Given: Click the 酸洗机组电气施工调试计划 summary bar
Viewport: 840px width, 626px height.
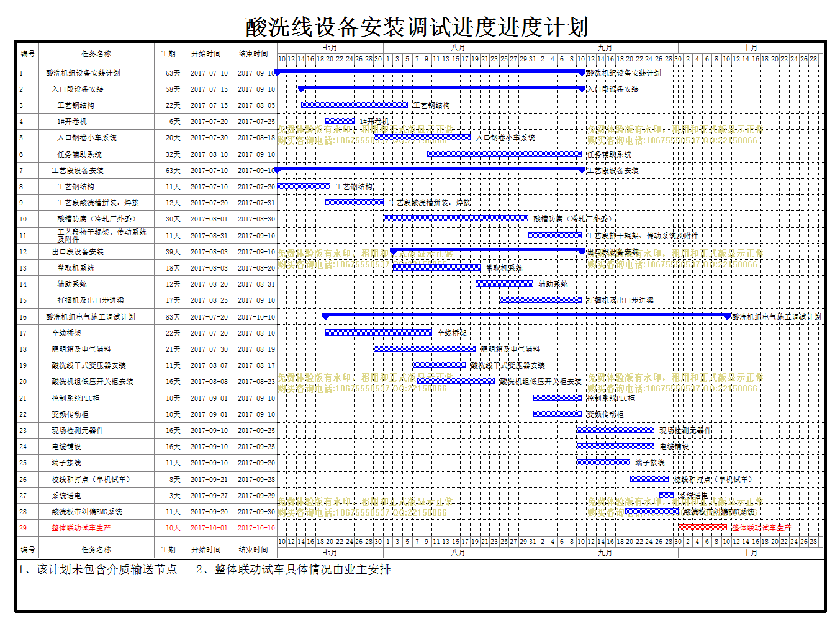Looking at the screenshot, I should coord(526,316).
